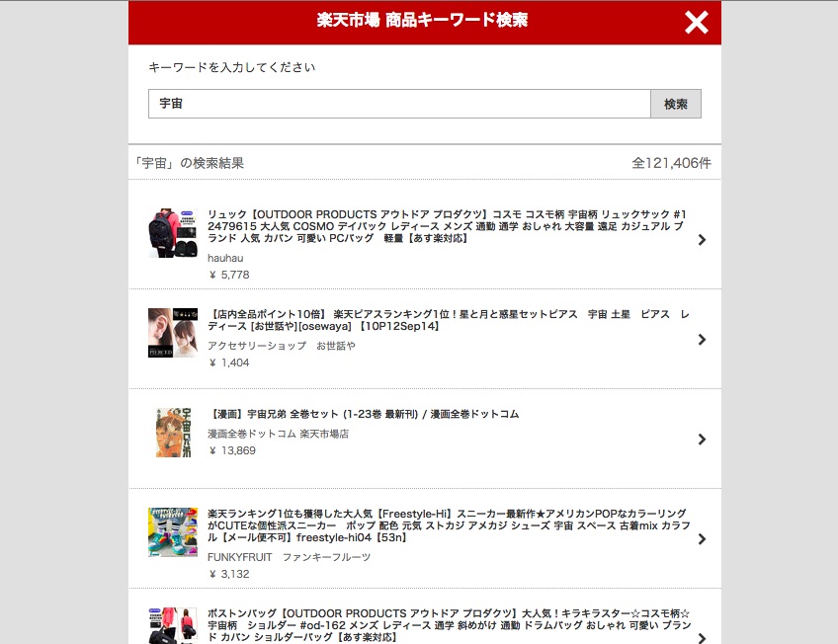
Task: Expand the Boston bag item chevron
Action: [x=702, y=637]
